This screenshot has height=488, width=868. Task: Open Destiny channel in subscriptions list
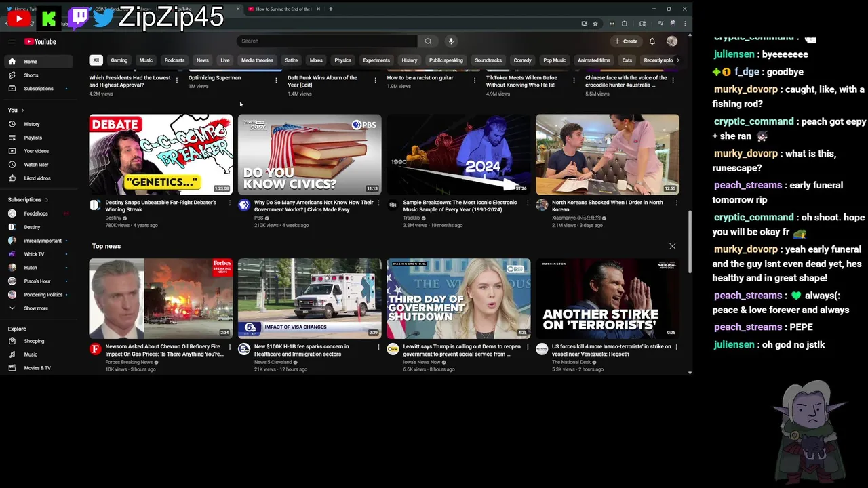[x=37, y=227]
